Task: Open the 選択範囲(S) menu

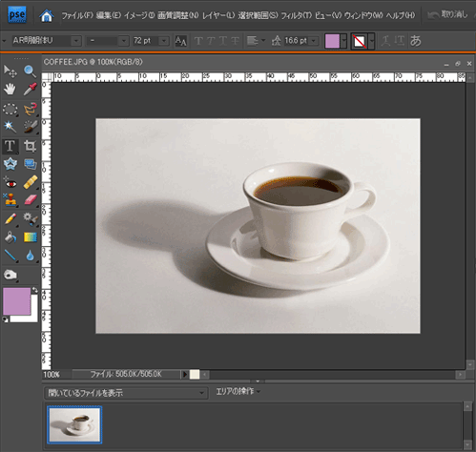Action: click(x=258, y=15)
